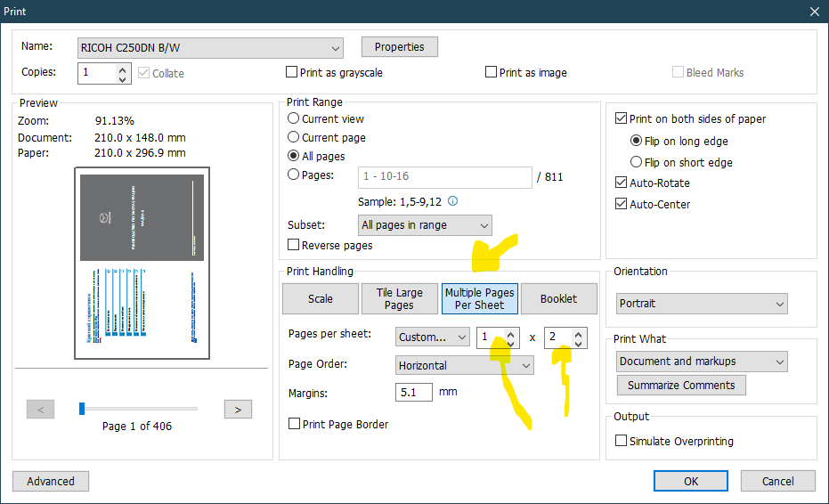Select the Current page radio button
This screenshot has height=504, width=829.
[x=293, y=138]
